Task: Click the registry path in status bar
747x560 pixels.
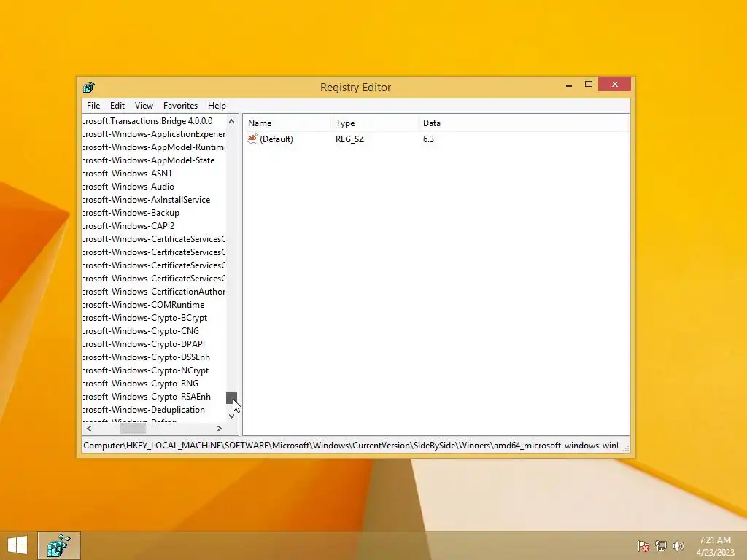Action: pos(351,446)
